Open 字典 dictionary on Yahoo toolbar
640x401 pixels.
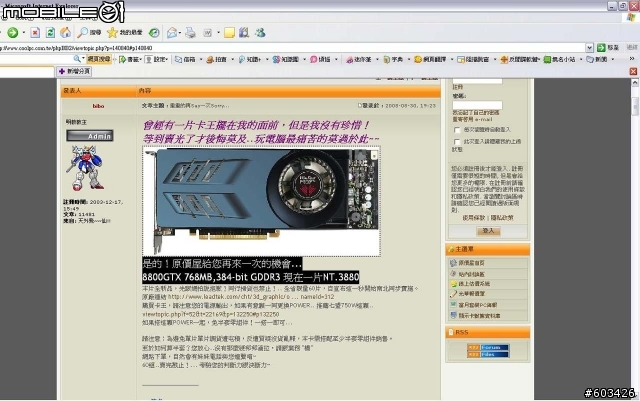pyautogui.click(x=393, y=60)
